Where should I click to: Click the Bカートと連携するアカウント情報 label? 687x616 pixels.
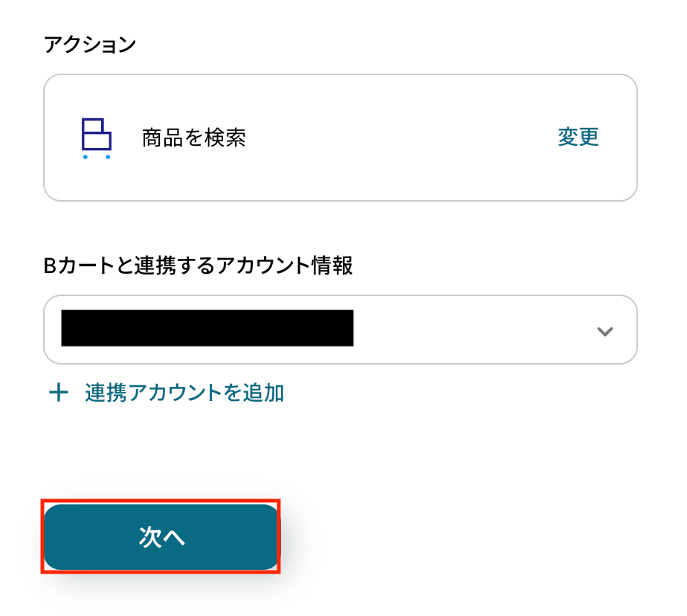pyautogui.click(x=198, y=265)
